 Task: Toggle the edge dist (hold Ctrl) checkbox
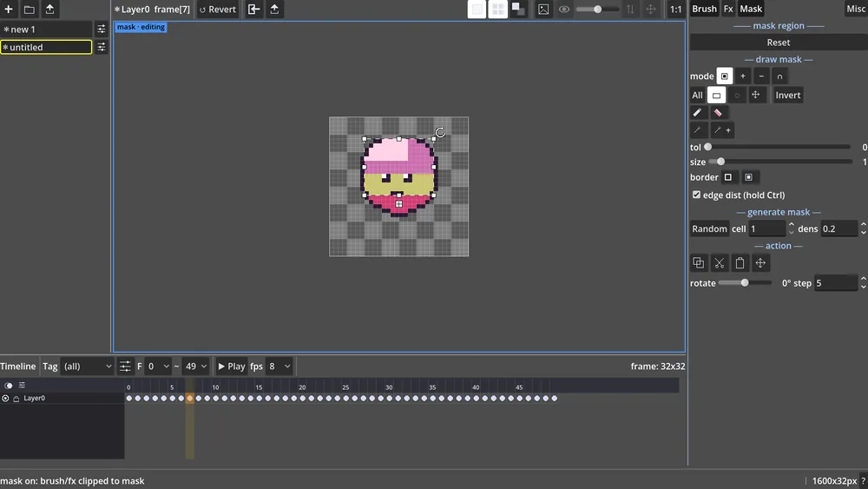tap(696, 195)
